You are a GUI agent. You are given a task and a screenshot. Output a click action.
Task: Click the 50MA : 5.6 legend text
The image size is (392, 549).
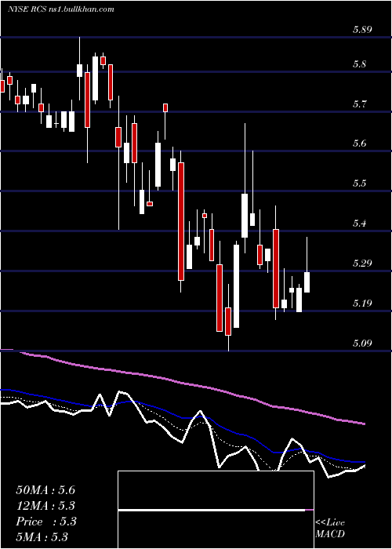(45, 490)
